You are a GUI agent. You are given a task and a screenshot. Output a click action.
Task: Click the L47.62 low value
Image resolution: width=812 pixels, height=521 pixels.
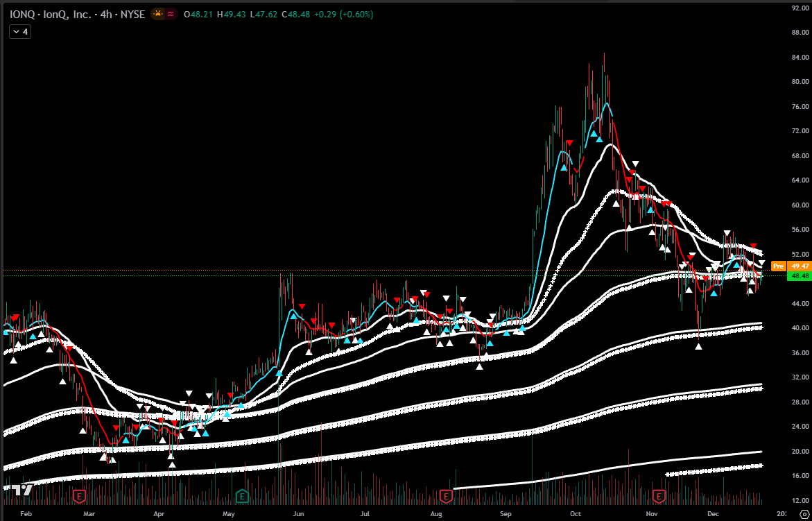(264, 15)
